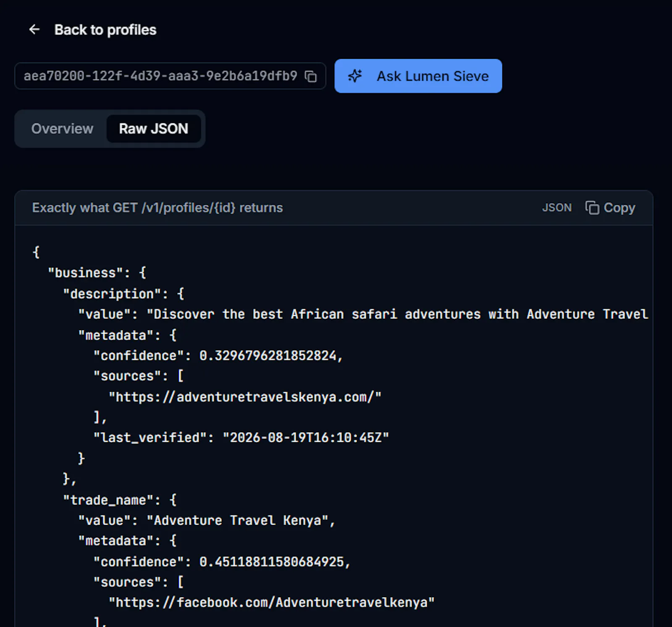Switch to the Overview tab
Screen dimensions: 672x627
click(x=62, y=129)
